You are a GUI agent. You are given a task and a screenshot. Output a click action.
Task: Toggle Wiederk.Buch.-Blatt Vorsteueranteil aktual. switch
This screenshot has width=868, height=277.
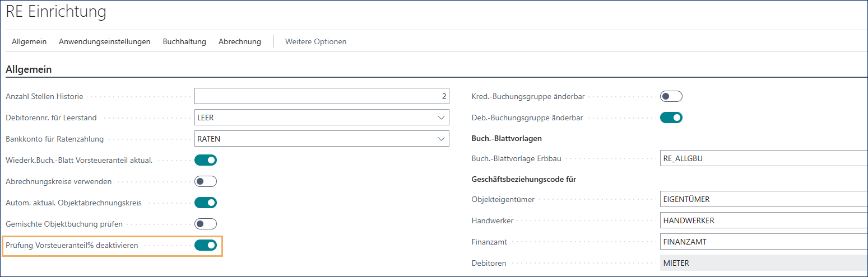[205, 161]
